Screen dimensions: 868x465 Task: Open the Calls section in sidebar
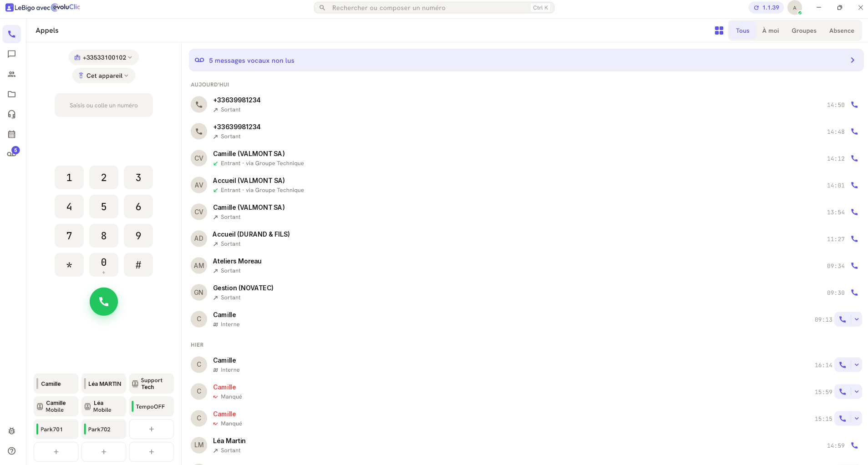pyautogui.click(x=12, y=34)
